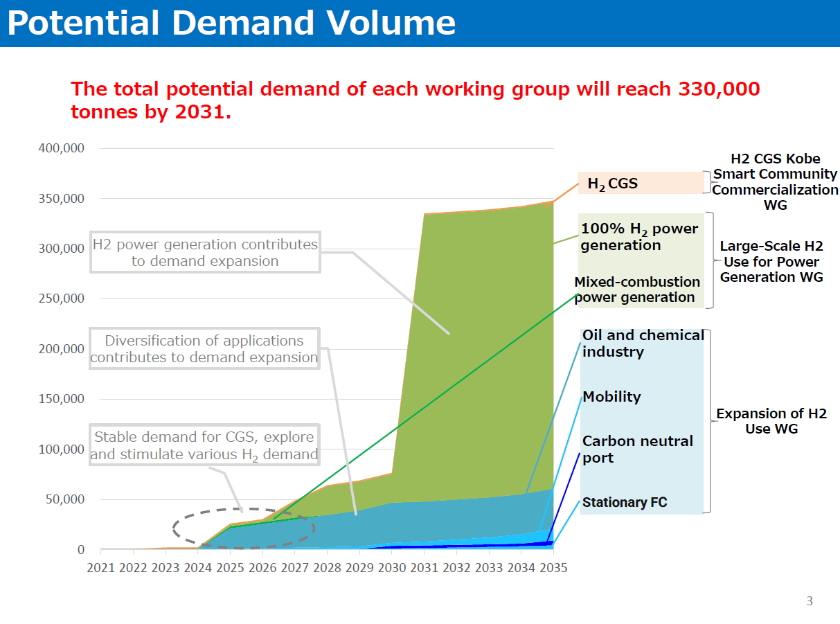
Task: Click the "Mobility" legend label
Action: tap(611, 397)
